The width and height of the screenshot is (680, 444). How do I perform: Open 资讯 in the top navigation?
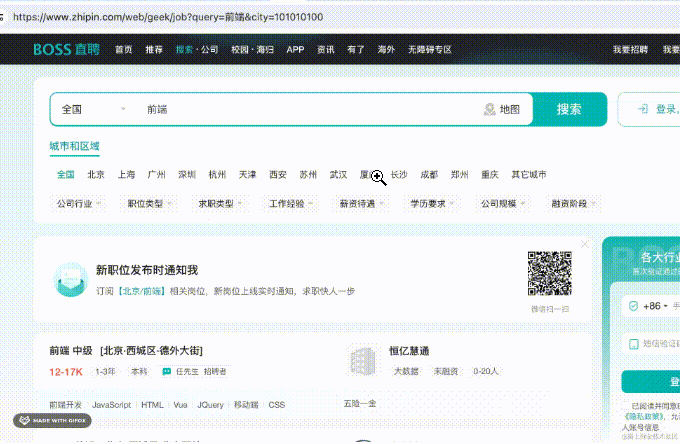pos(326,49)
